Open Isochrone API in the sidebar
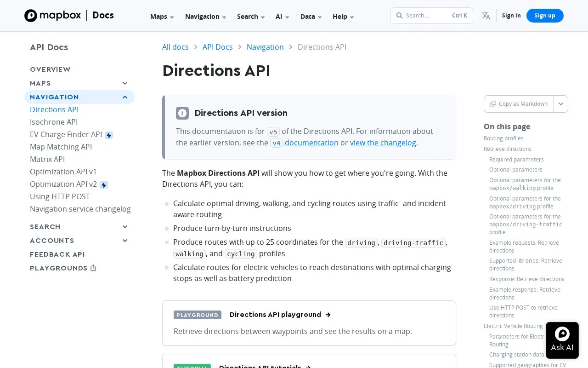This screenshot has height=368, width=588. (54, 122)
